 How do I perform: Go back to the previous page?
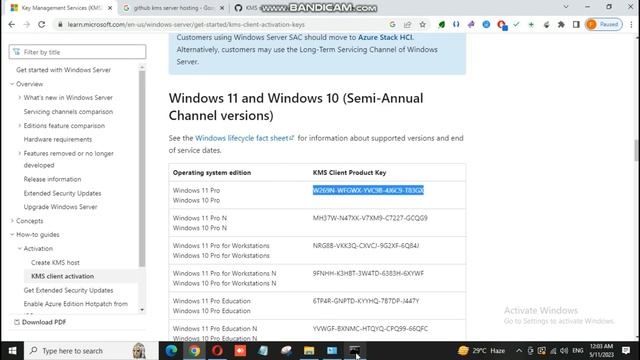11,24
